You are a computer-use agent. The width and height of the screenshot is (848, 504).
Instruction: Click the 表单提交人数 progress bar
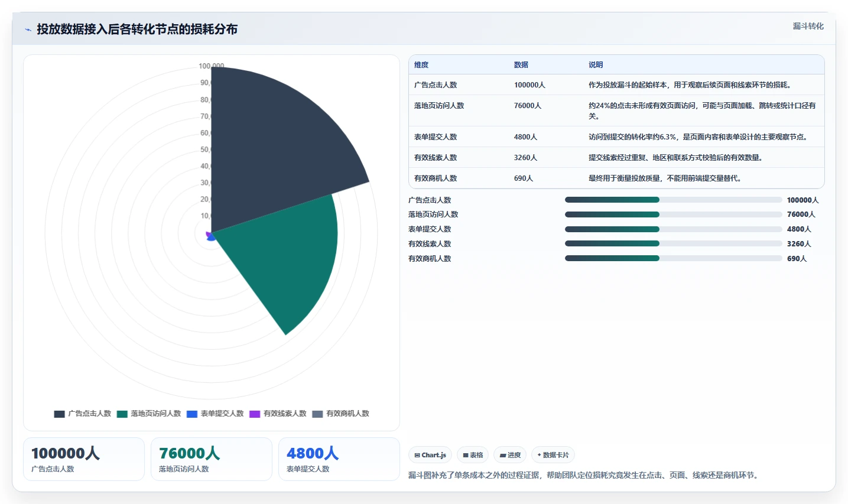(673, 229)
